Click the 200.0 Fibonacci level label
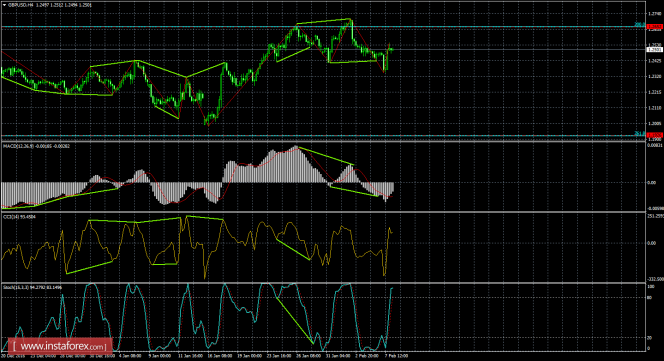This screenshot has height=361, width=664. (639, 25)
